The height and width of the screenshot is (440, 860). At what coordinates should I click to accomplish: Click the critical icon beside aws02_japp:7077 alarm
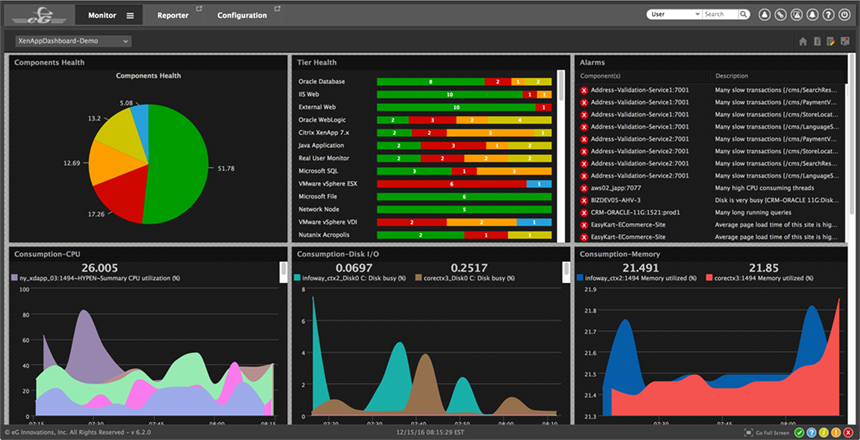584,188
